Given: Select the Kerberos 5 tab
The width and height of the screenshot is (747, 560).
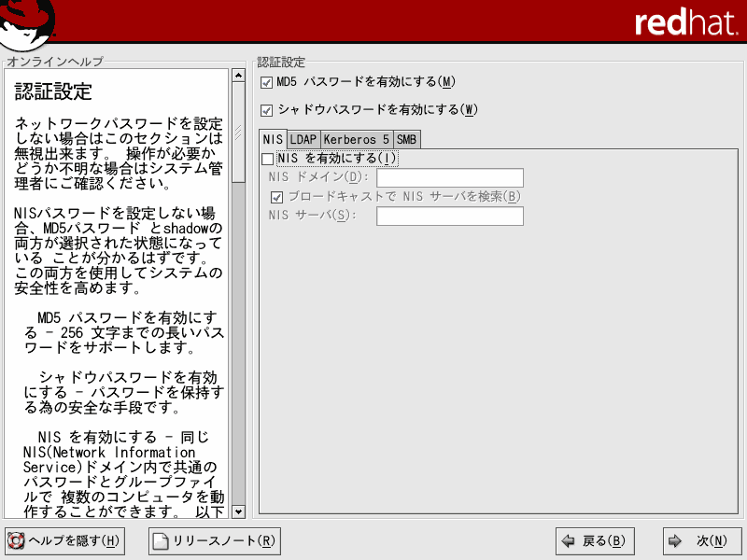Looking at the screenshot, I should [x=357, y=139].
